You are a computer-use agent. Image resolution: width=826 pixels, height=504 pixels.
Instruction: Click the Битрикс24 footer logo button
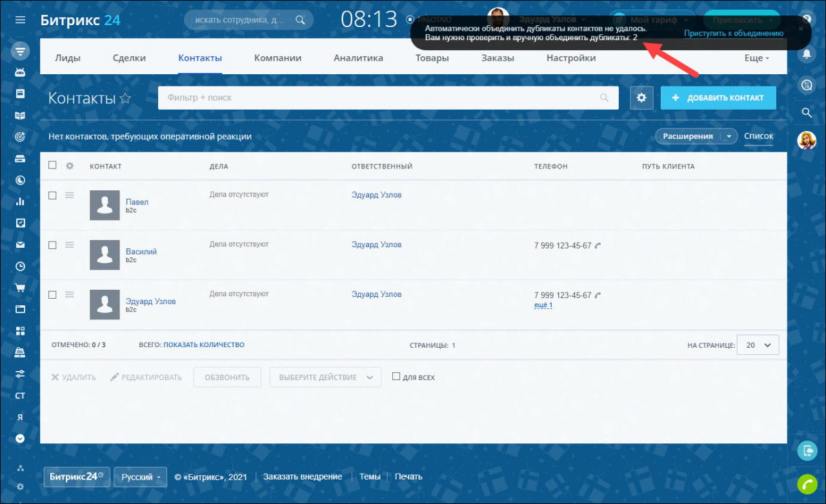(x=77, y=477)
